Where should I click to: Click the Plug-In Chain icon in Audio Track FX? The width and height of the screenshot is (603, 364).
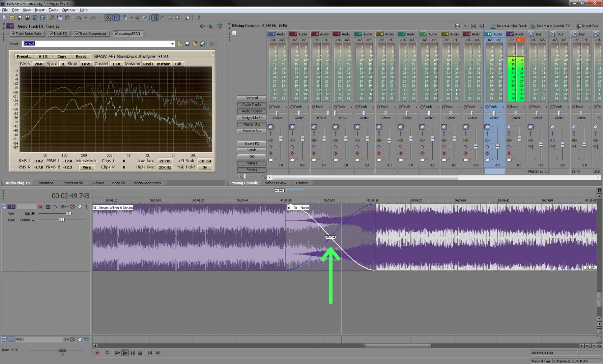click(202, 26)
